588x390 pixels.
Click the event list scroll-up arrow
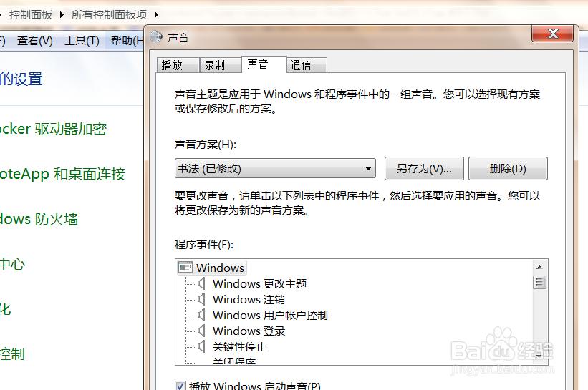coord(539,267)
